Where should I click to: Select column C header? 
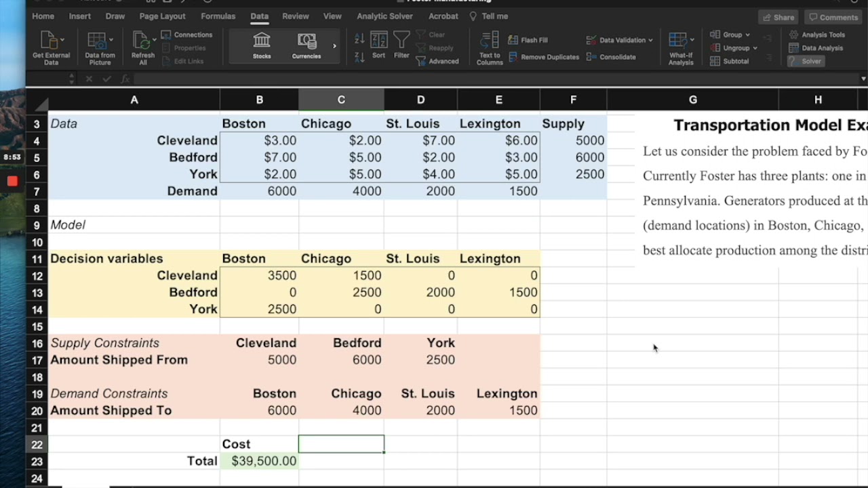click(341, 100)
